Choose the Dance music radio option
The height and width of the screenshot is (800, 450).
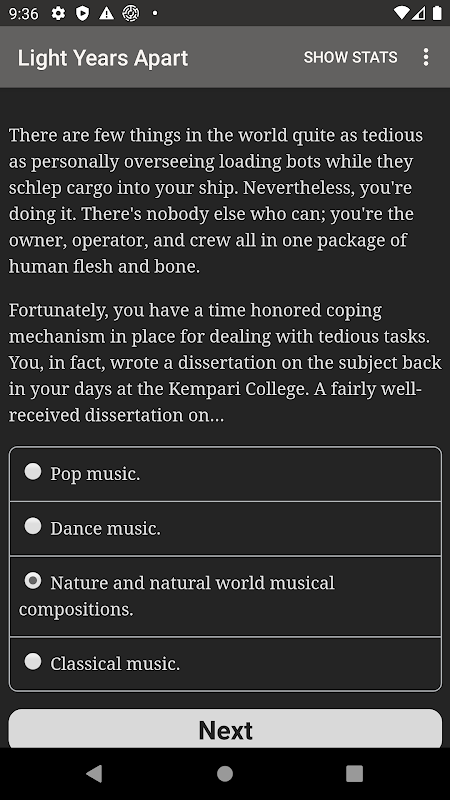click(225, 529)
